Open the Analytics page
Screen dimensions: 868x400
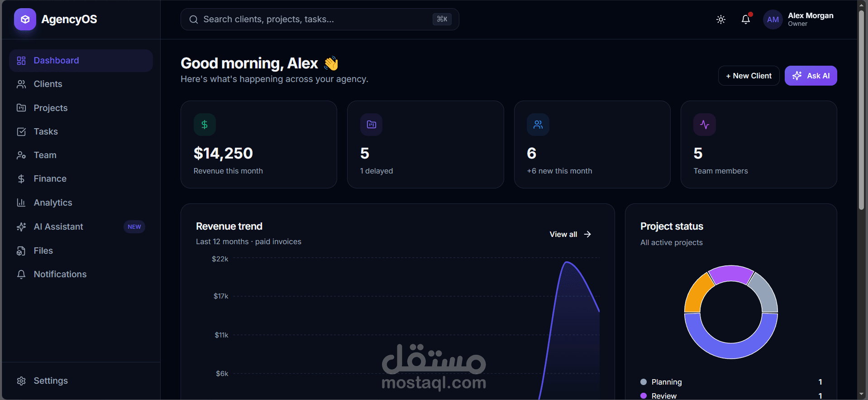tap(81, 202)
